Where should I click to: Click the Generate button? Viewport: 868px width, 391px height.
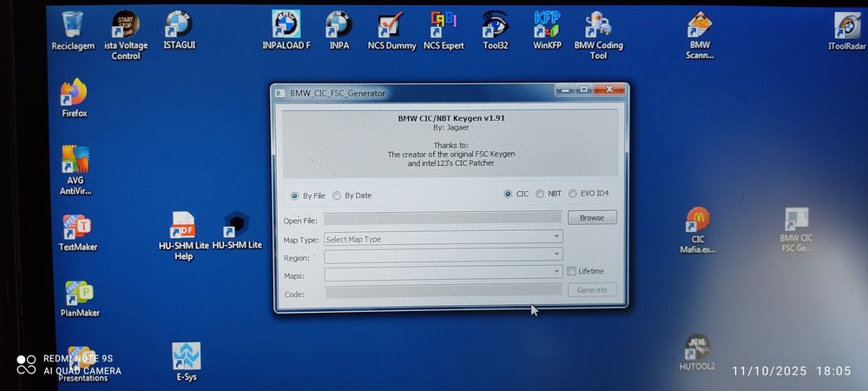tap(592, 289)
